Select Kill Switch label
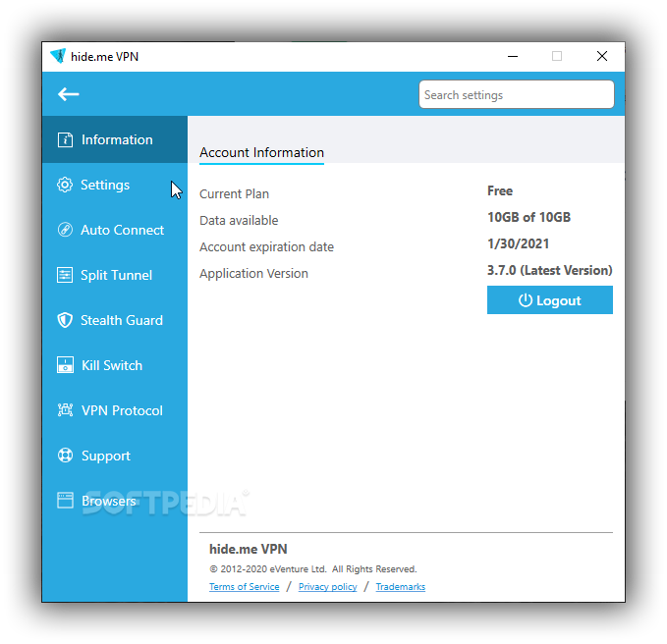This screenshot has height=644, width=667. pyautogui.click(x=112, y=365)
